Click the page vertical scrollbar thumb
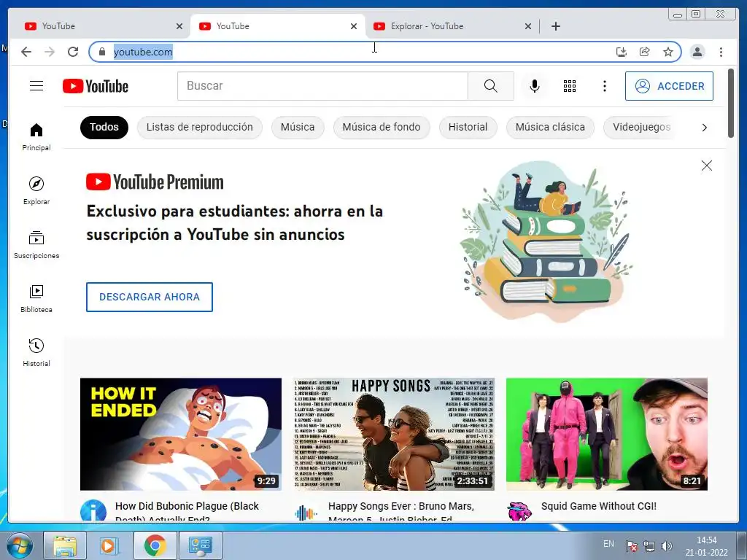This screenshot has width=747, height=560. tap(731, 104)
